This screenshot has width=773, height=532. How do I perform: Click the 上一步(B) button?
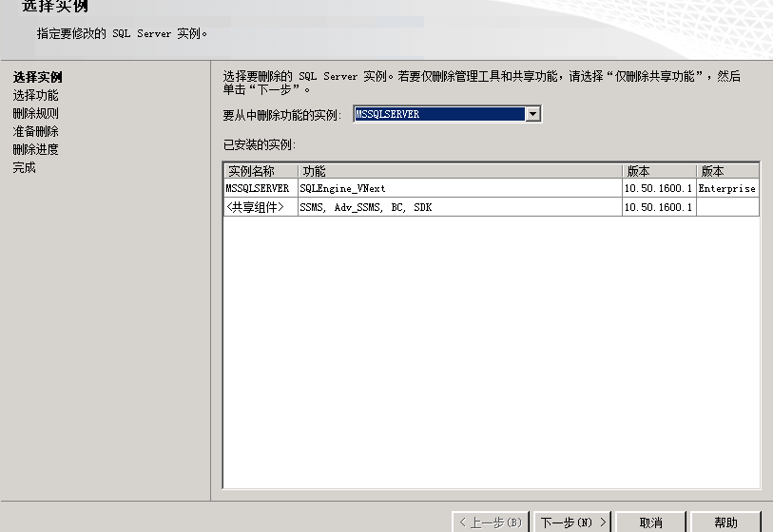click(x=491, y=522)
